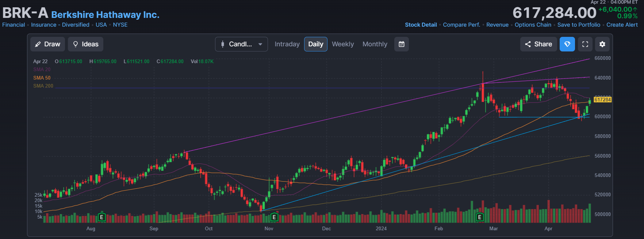Toggle the SMA 20 indicator label
The height and width of the screenshot is (239, 644).
[x=42, y=69]
